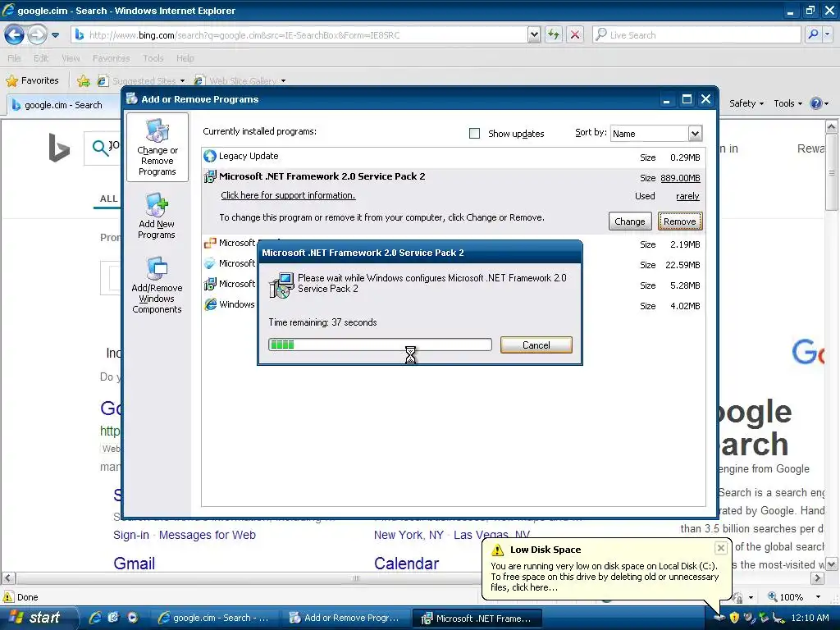Expand the Safety menu dropdown
840x630 pixels.
coord(761,104)
